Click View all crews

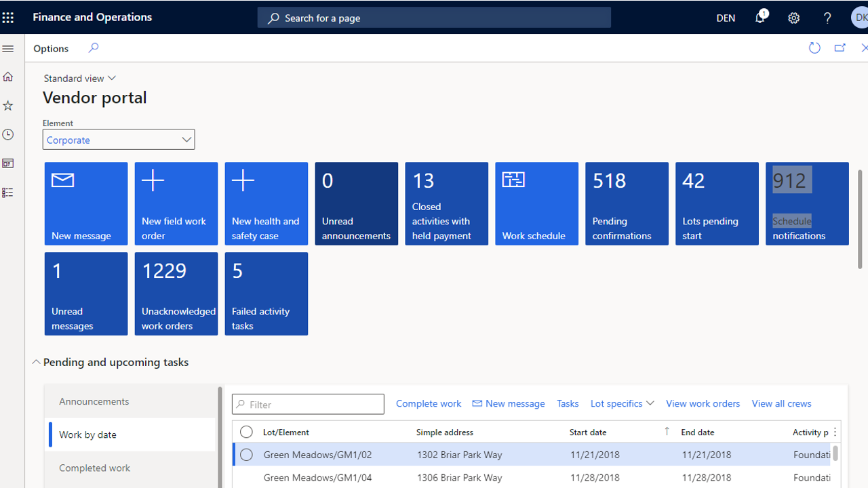[x=782, y=403]
